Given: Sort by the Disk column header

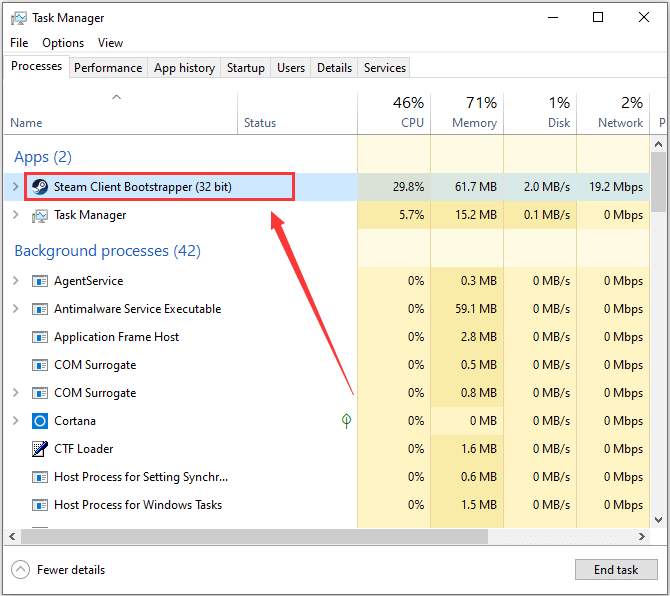Looking at the screenshot, I should tap(540, 114).
